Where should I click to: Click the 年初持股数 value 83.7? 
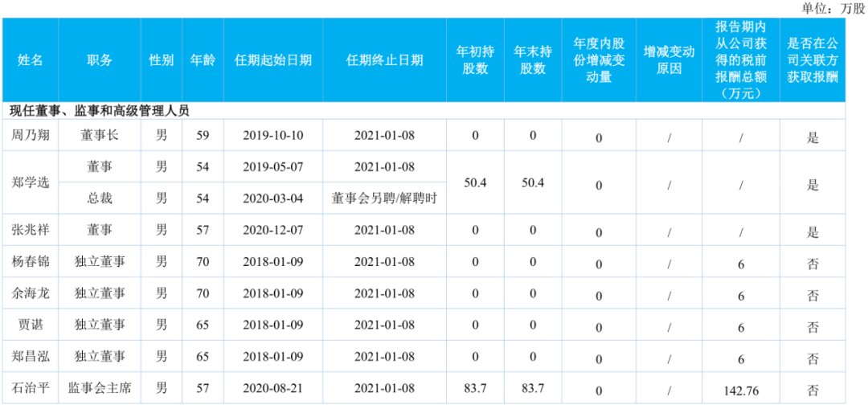475,388
